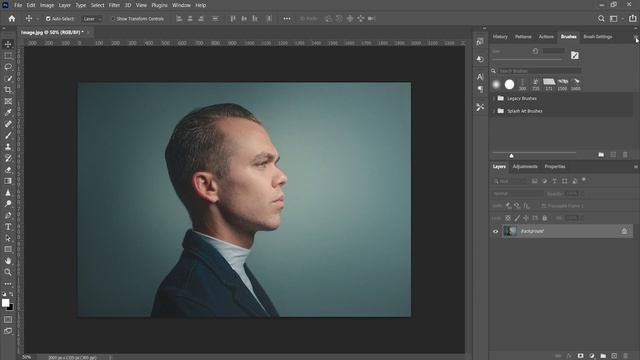The image size is (640, 360).
Task: Click the Share icon at top right
Action: (632, 19)
